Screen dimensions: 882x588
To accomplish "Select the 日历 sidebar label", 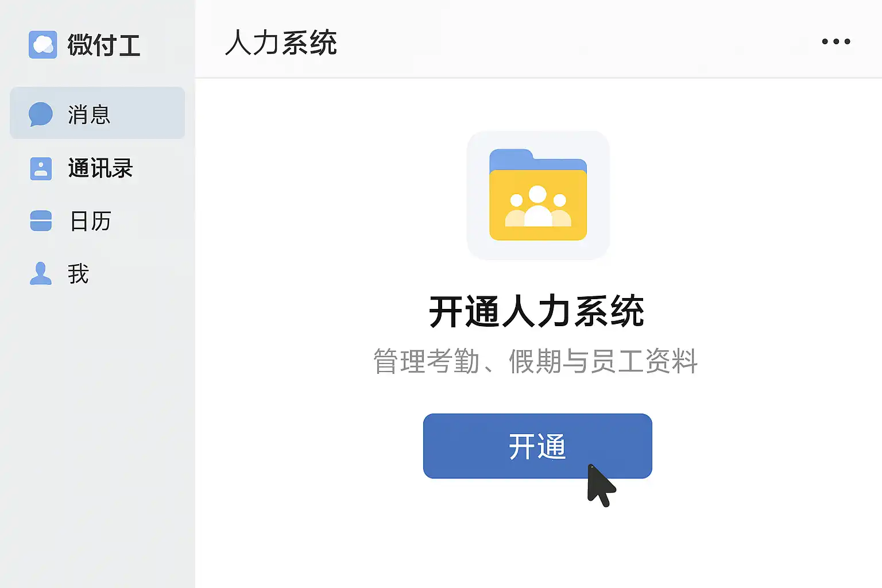I will pyautogui.click(x=90, y=221).
